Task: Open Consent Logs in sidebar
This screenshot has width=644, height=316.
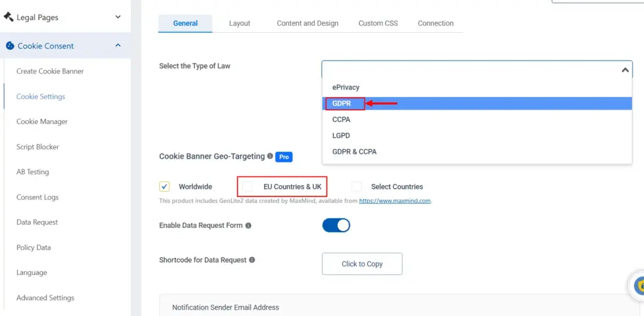Action: [x=37, y=197]
